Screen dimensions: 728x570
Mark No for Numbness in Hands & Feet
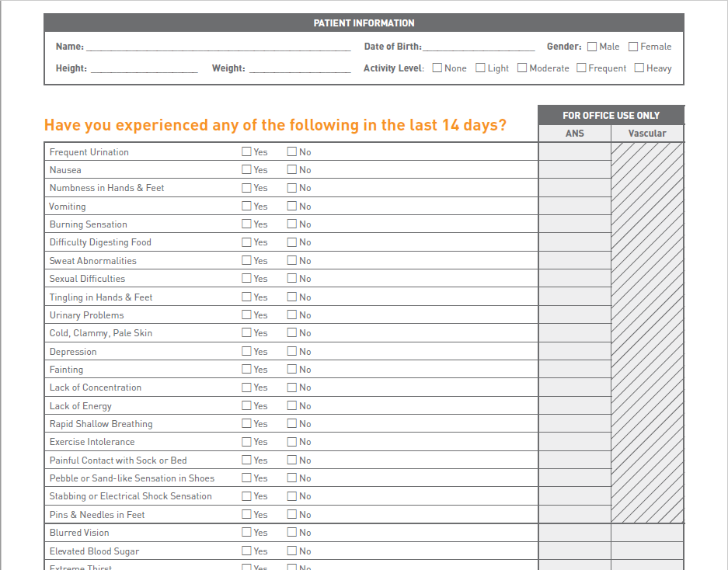coord(292,187)
